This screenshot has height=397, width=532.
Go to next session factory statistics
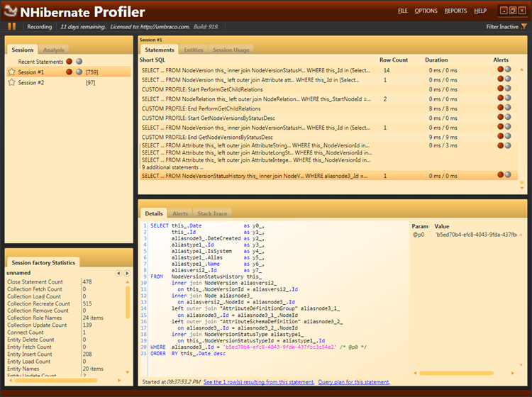pos(127,273)
